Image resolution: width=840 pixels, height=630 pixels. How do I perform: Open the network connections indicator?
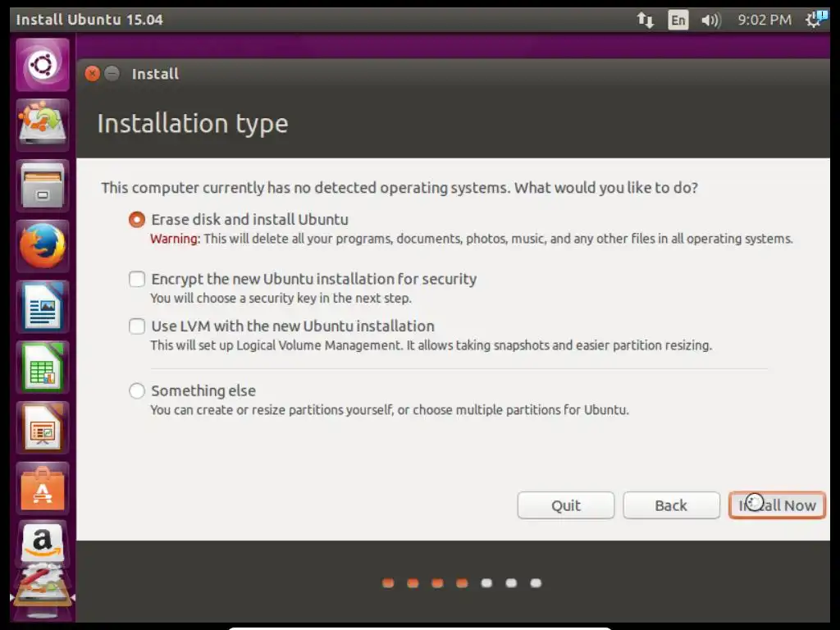645,21
